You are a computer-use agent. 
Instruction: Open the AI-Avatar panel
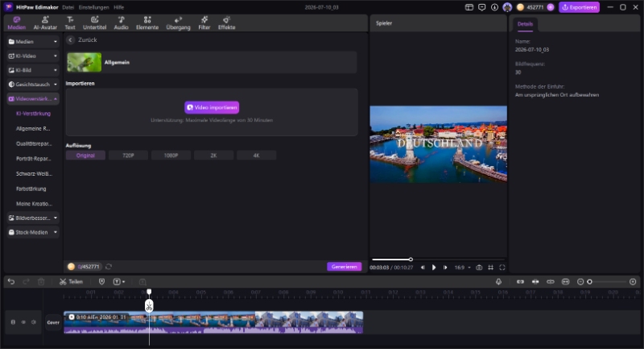(x=45, y=23)
